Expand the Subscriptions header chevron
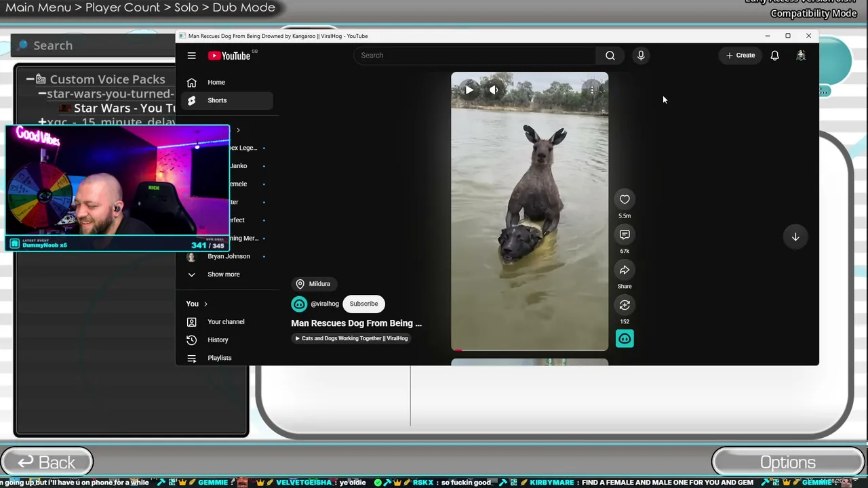Image resolution: width=868 pixels, height=488 pixels. tap(238, 130)
